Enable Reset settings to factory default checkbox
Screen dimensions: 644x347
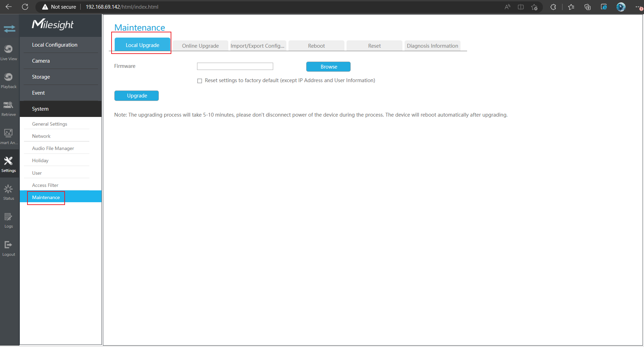tap(199, 81)
